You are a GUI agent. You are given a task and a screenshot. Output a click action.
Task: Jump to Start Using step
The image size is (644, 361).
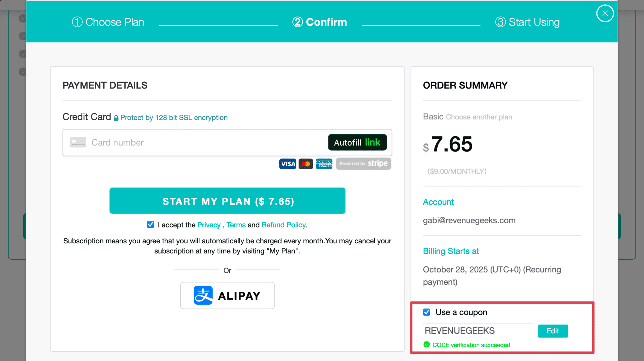(527, 22)
